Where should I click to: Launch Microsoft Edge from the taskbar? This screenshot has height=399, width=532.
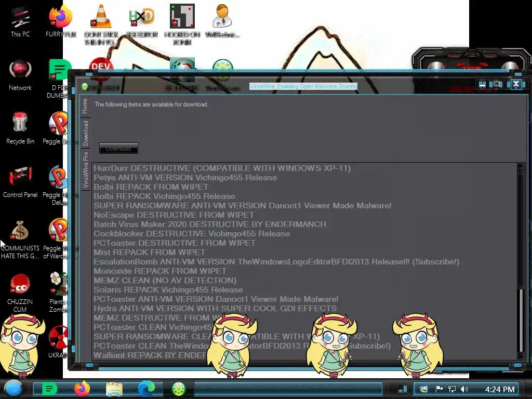click(146, 389)
